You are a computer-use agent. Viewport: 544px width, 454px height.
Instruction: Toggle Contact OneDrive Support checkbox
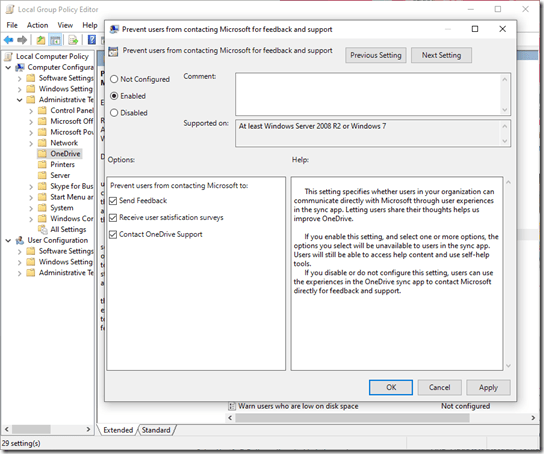(x=113, y=235)
